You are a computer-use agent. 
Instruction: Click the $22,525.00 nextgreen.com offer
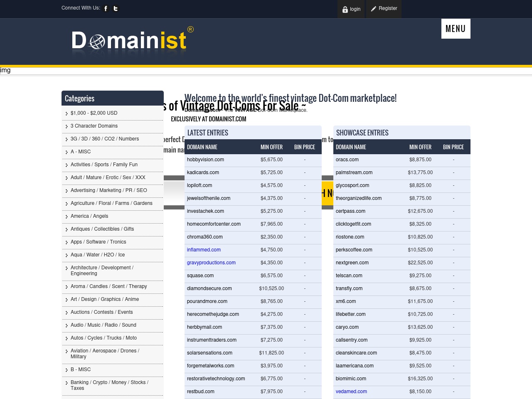pos(420,263)
